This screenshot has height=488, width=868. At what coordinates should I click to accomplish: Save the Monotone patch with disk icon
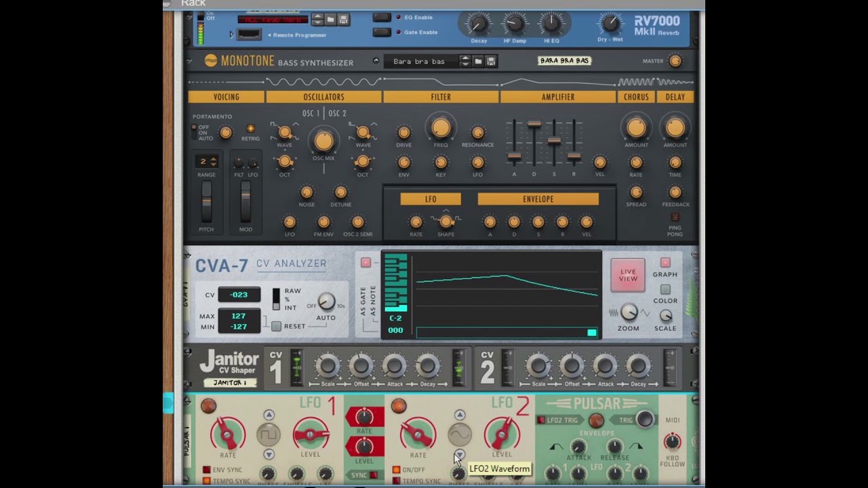coord(491,61)
